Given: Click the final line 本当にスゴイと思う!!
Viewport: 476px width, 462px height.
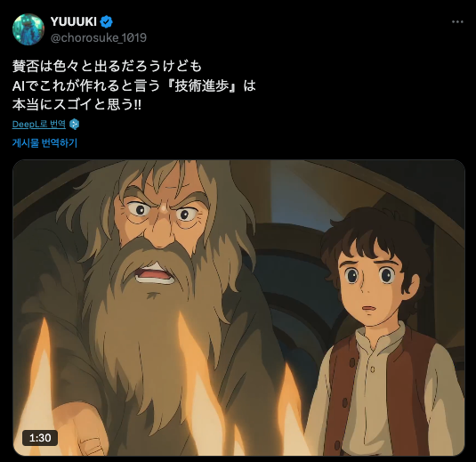Looking at the screenshot, I should (x=77, y=105).
